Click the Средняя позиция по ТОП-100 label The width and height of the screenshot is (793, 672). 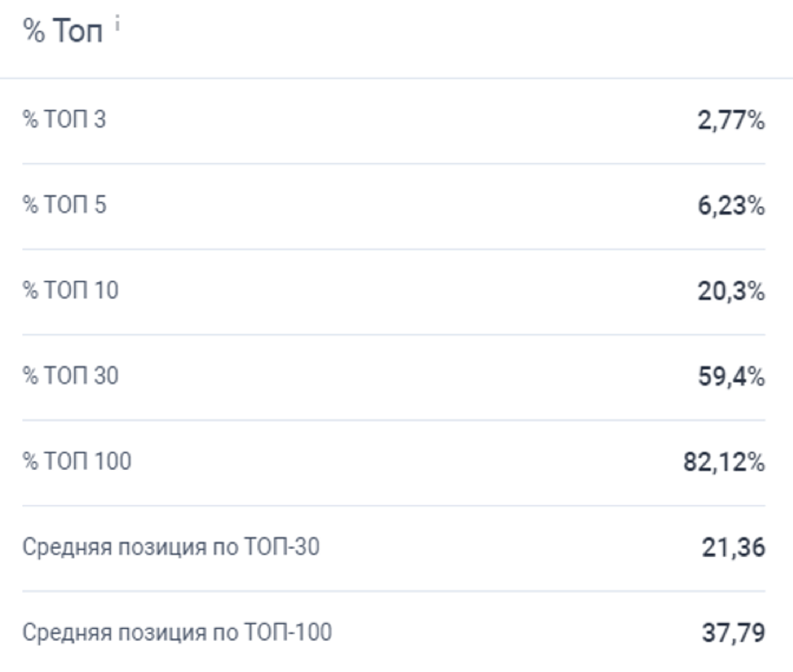tap(176, 633)
